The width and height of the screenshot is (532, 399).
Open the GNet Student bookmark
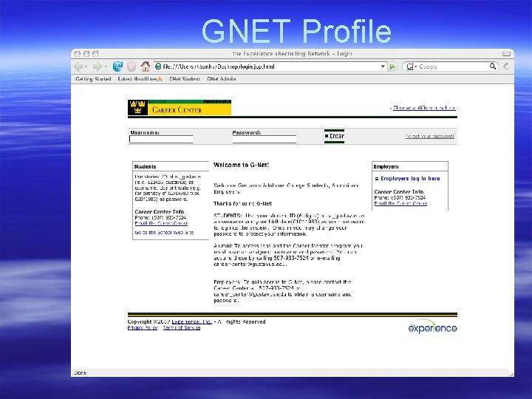point(185,79)
